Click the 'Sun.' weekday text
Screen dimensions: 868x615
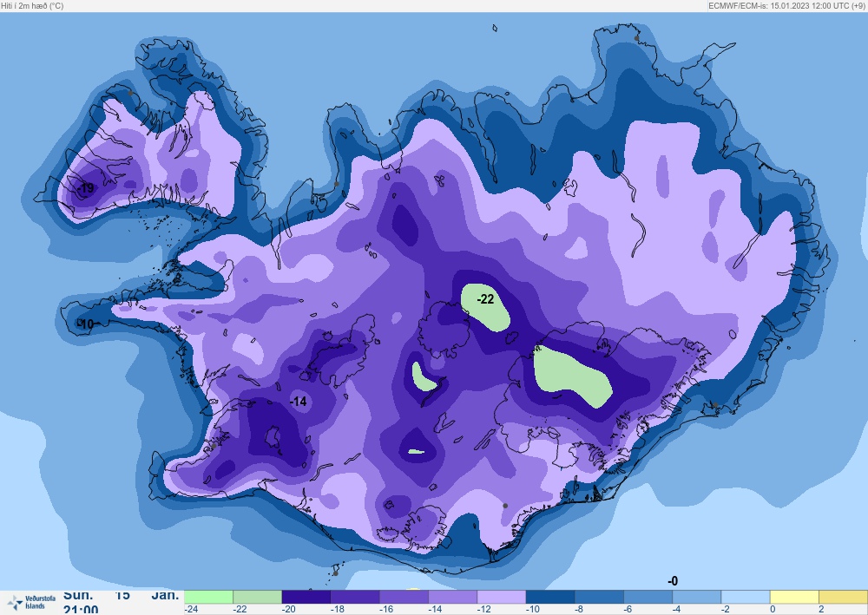(x=78, y=596)
